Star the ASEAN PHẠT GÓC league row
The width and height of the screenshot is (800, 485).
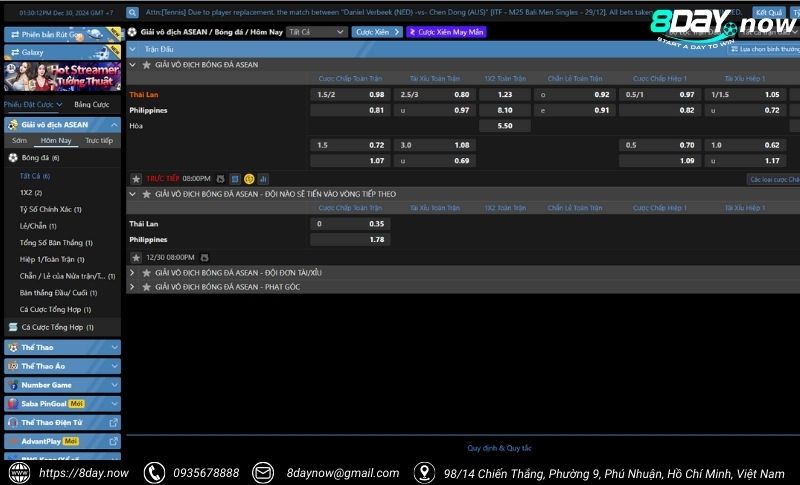pos(146,287)
